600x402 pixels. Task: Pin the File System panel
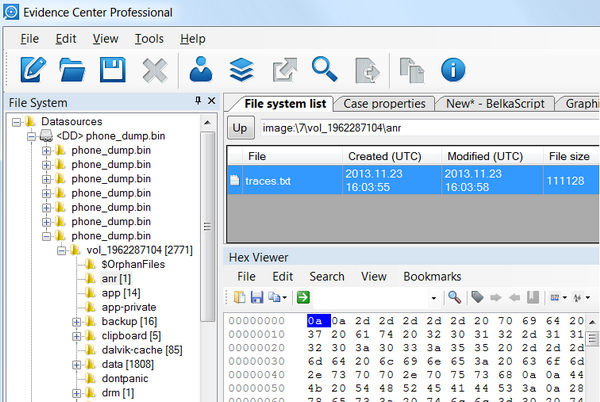(198, 102)
